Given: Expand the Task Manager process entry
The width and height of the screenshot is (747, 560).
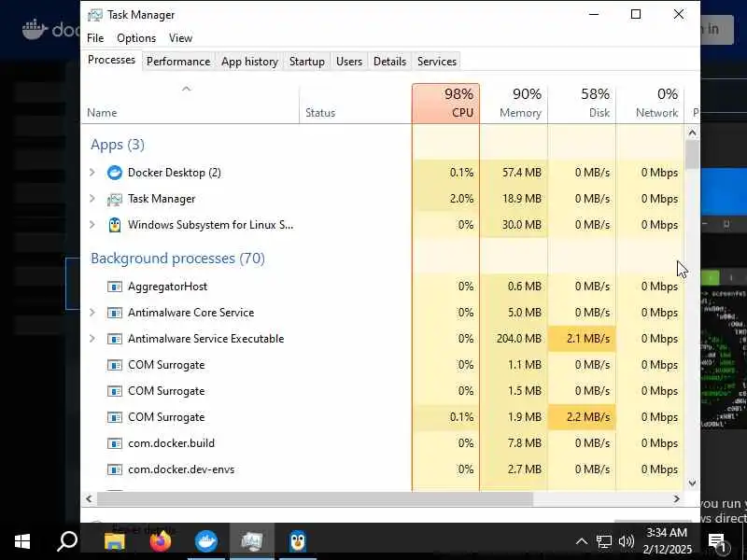Looking at the screenshot, I should [x=92, y=199].
